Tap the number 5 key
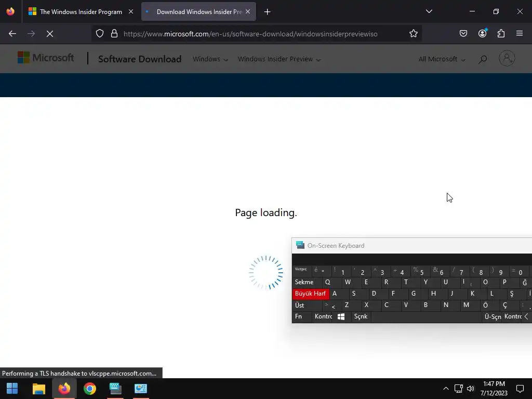This screenshot has height=399, width=532. 420,271
